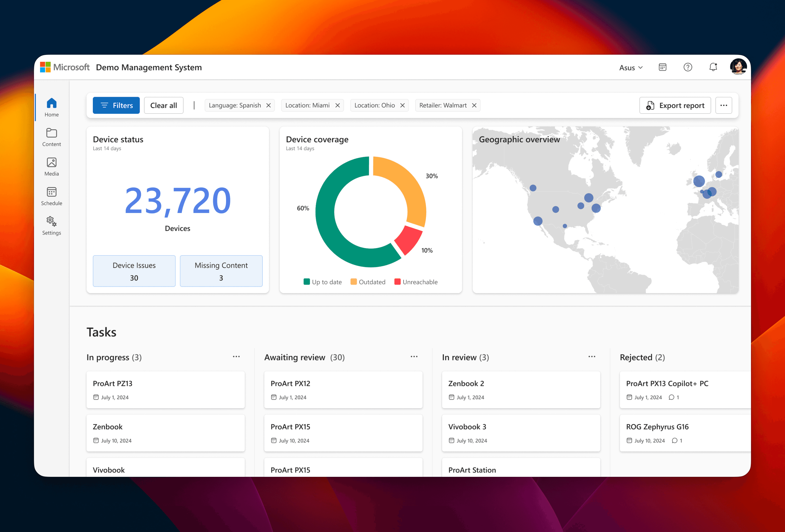Click the Unreachable red legend swatch
This screenshot has height=532, width=785.
tap(397, 282)
